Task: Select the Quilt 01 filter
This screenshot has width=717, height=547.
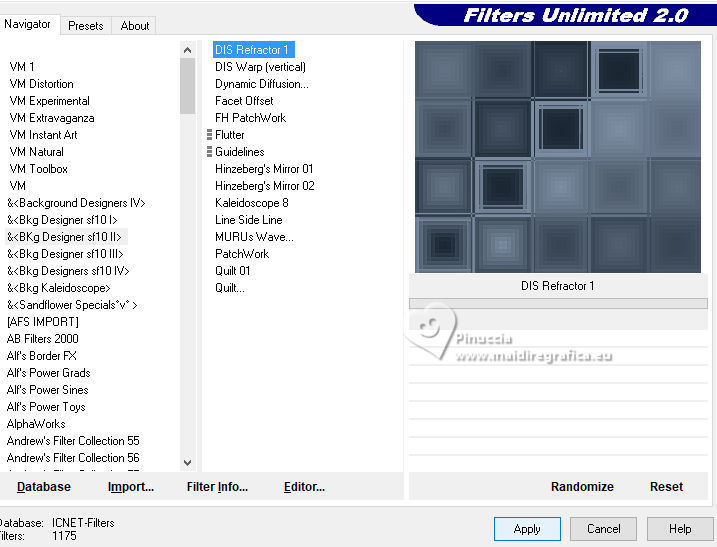Action: (x=232, y=271)
